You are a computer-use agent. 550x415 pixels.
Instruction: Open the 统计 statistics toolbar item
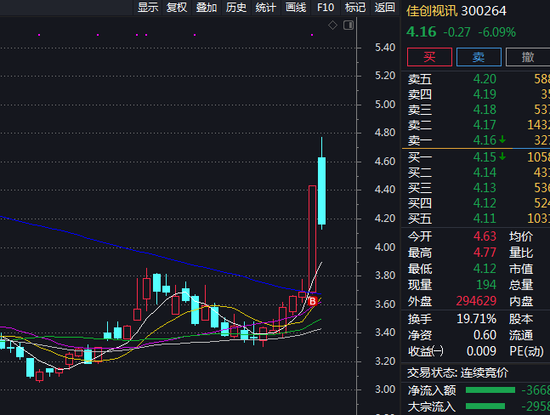pyautogui.click(x=266, y=7)
